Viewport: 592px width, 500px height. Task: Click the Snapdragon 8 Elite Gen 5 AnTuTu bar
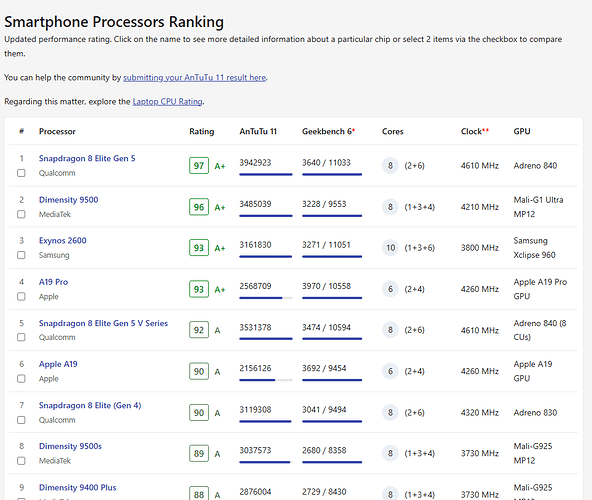click(x=266, y=174)
